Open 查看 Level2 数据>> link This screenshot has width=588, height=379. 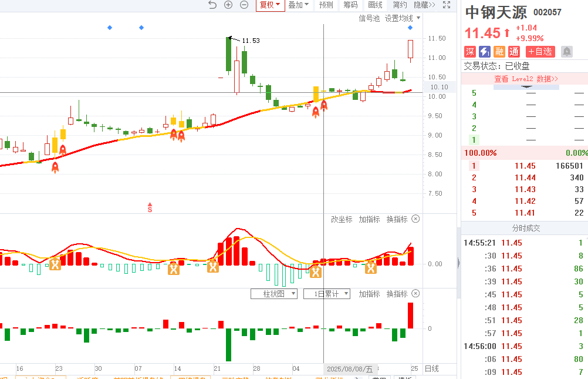click(526, 79)
